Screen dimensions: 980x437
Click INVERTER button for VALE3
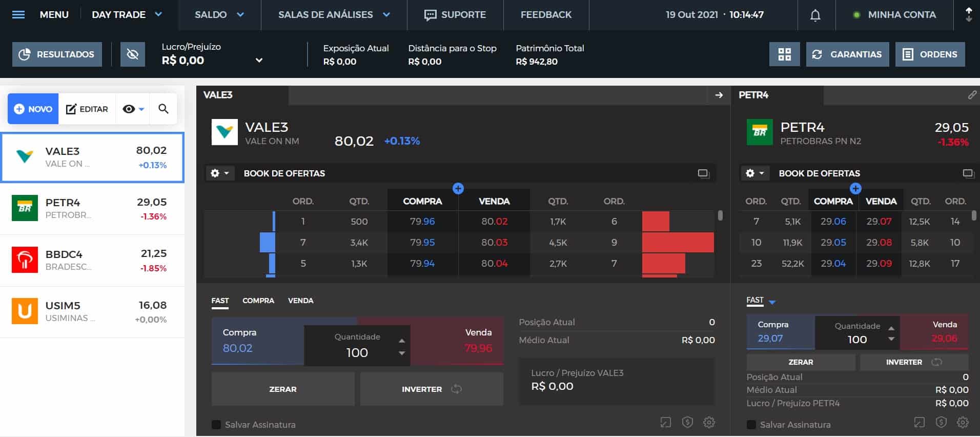[x=432, y=389]
